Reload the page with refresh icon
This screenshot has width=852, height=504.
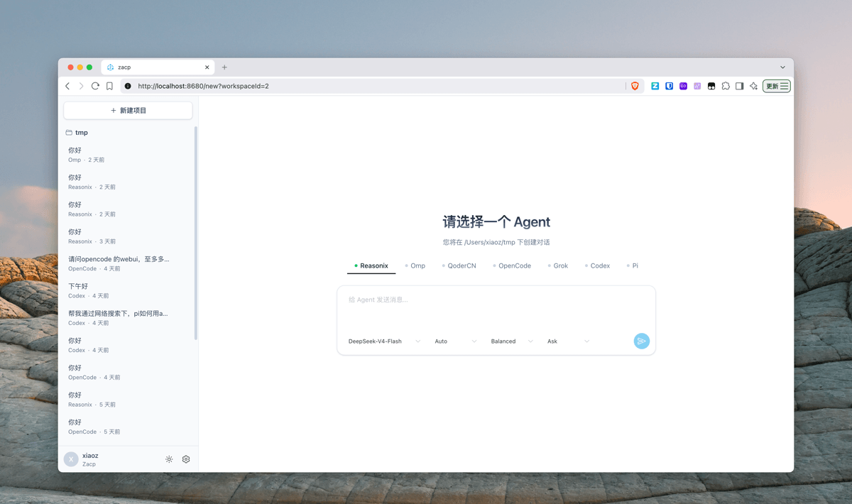coord(95,86)
